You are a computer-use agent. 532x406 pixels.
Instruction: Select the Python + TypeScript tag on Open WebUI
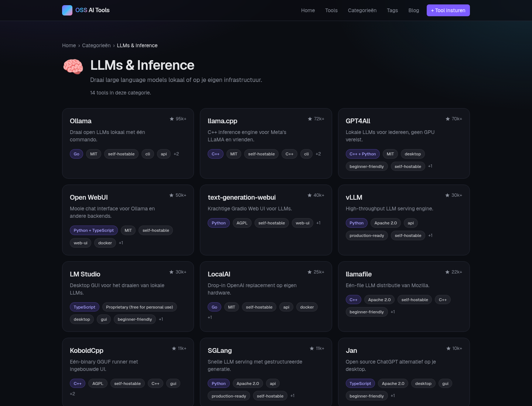(x=94, y=230)
